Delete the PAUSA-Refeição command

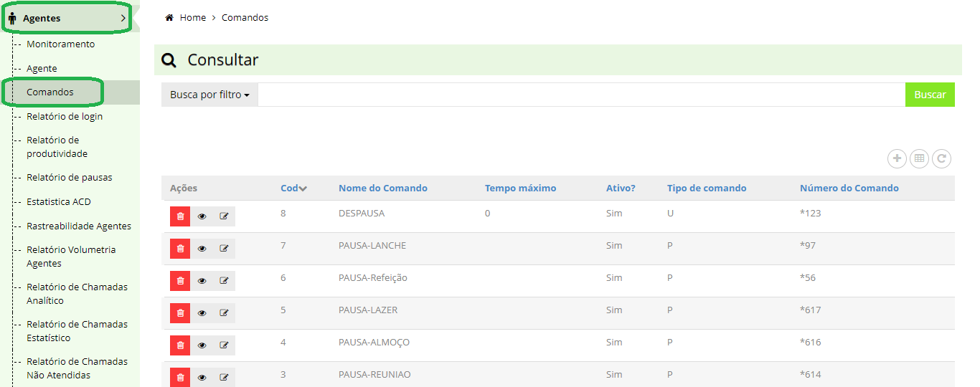[180, 281]
